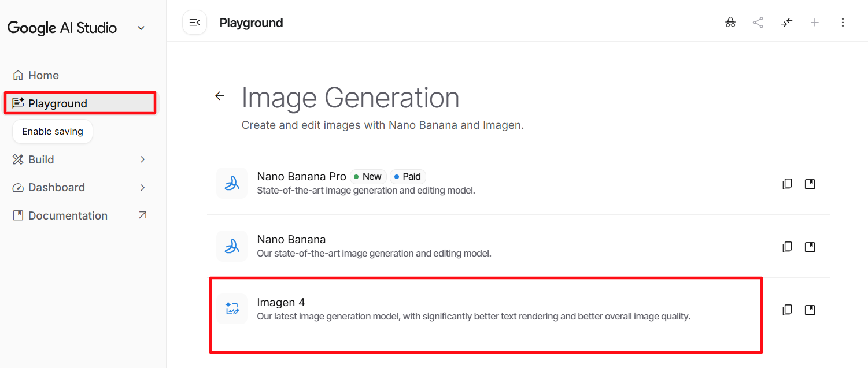Viewport: 868px width, 368px height.
Task: Expand the Dashboard menu chevron
Action: click(x=143, y=188)
